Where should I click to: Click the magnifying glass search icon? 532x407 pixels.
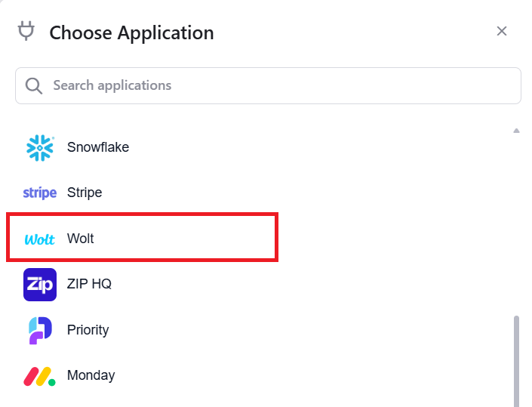(x=34, y=85)
